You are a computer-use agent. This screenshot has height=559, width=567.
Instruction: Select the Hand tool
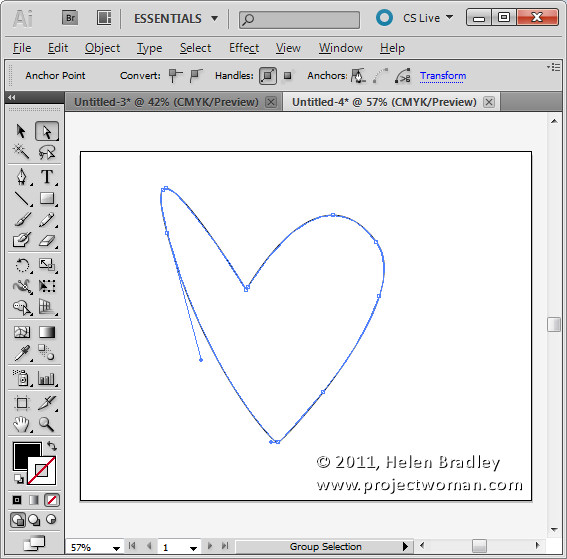[x=21, y=424]
